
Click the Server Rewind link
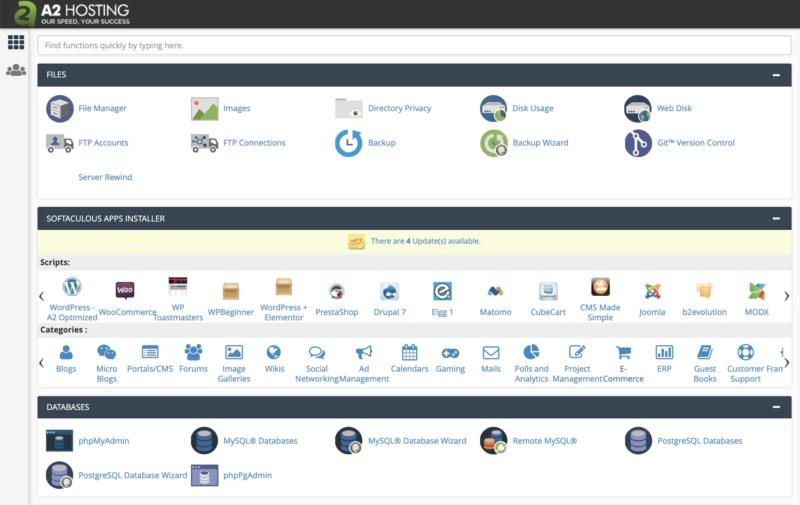pyautogui.click(x=105, y=177)
